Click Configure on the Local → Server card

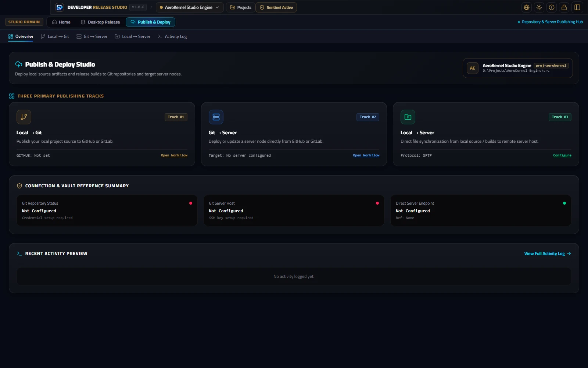tap(562, 155)
